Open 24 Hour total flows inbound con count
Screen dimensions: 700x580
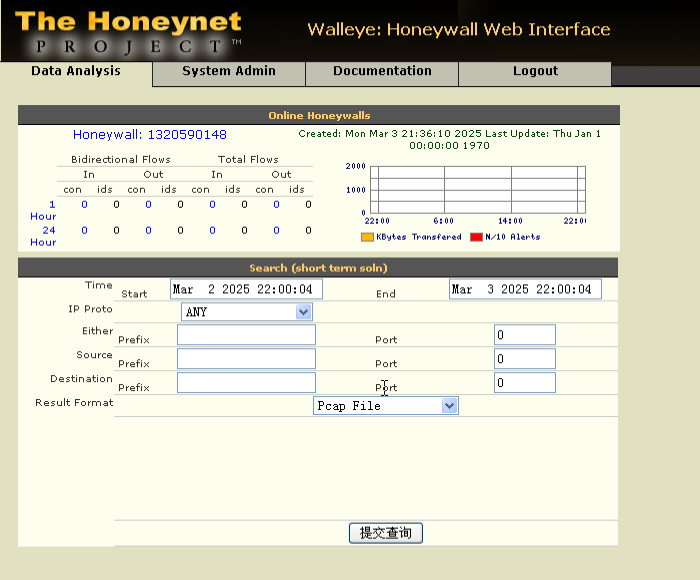point(212,230)
